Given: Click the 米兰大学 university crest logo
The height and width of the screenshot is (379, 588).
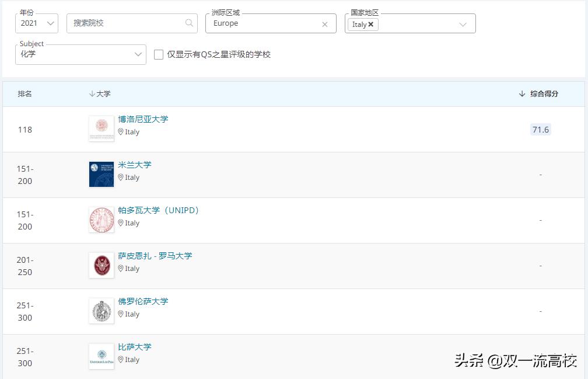Looking at the screenshot, I should tap(101, 174).
